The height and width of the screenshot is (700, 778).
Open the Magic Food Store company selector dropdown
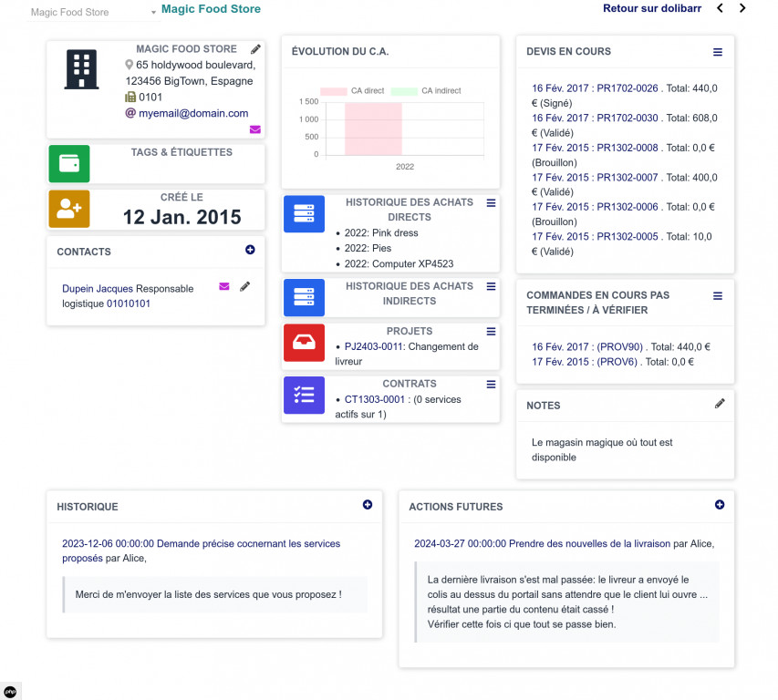(93, 12)
